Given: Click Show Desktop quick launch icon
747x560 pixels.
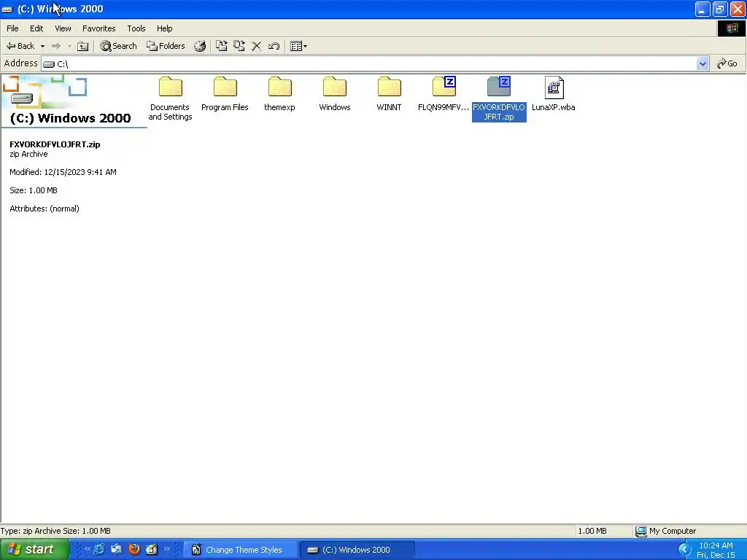Looking at the screenshot, I should pyautogui.click(x=116, y=550).
